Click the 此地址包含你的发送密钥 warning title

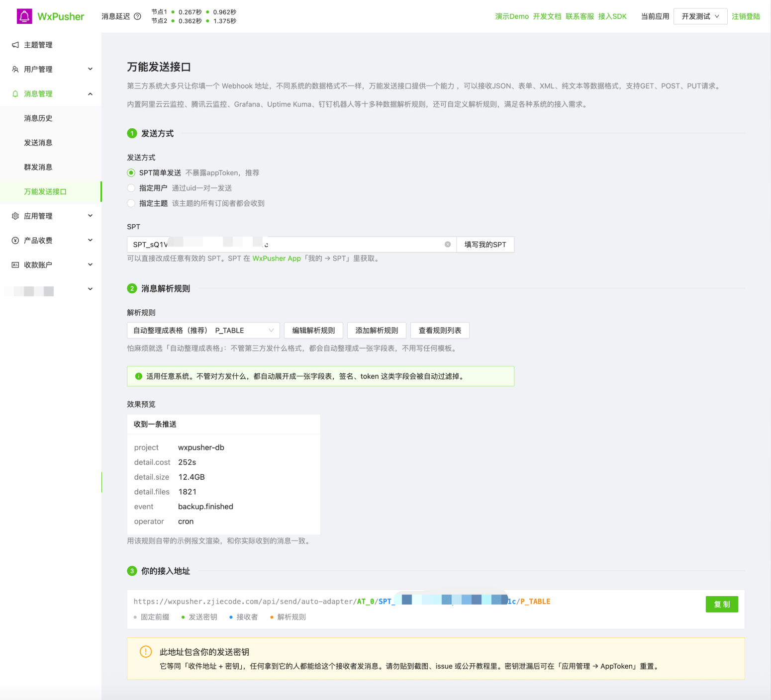204,652
